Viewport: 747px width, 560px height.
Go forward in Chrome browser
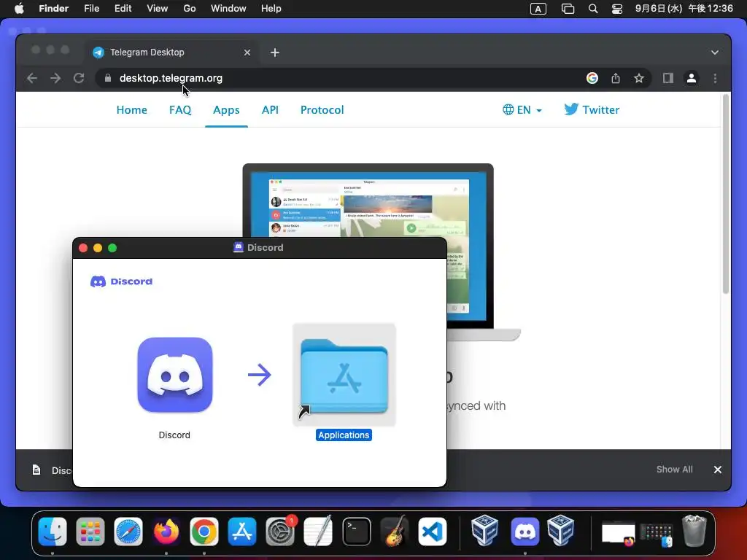coord(55,78)
